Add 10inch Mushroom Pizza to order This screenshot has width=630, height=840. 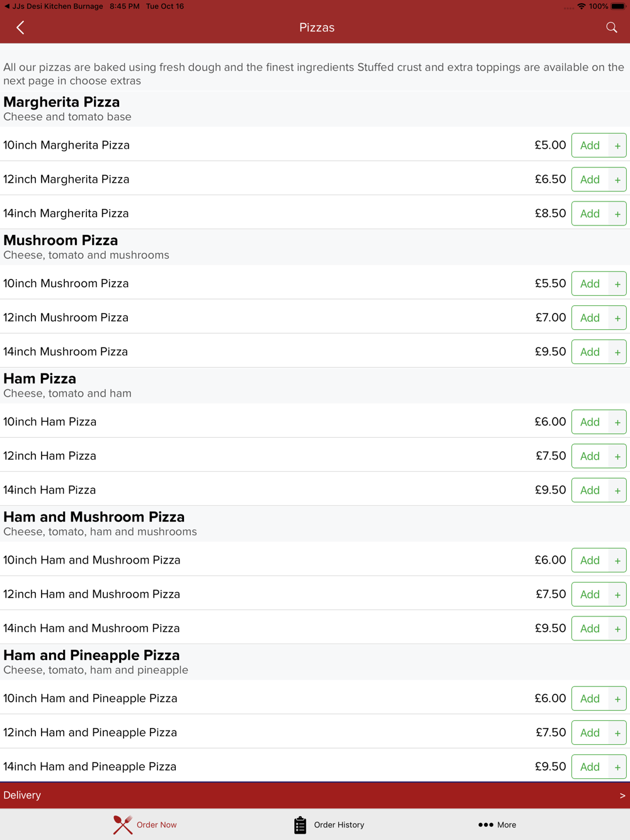pyautogui.click(x=590, y=284)
